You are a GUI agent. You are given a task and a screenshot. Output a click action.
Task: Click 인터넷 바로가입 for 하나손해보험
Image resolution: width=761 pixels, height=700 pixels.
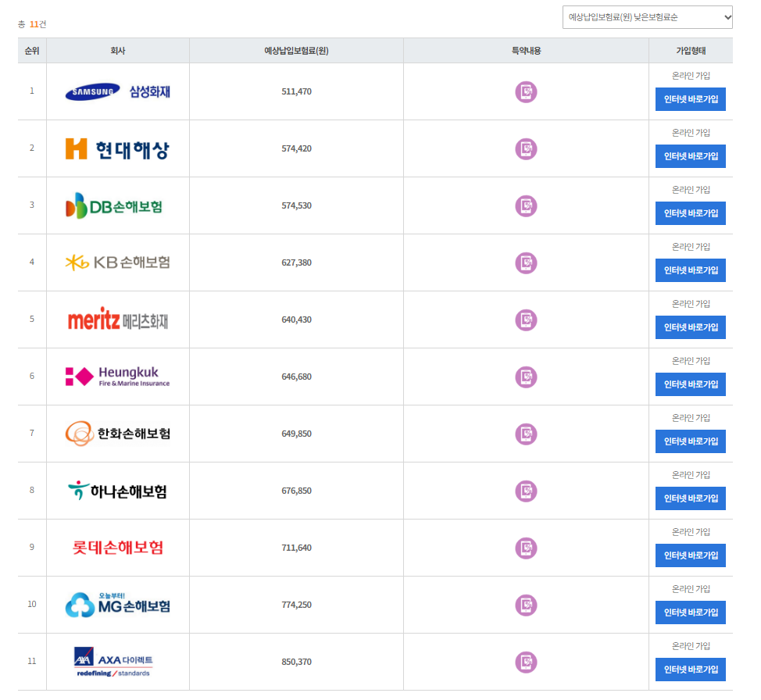(690, 498)
